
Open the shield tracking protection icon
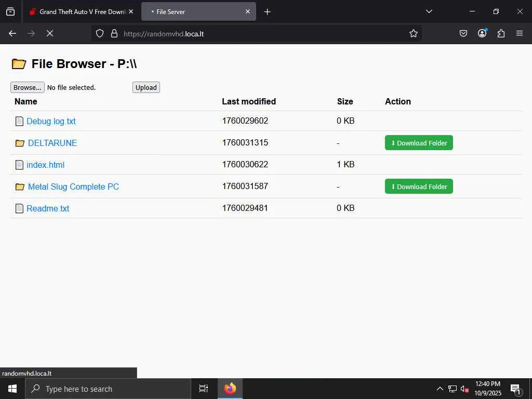[x=99, y=33]
